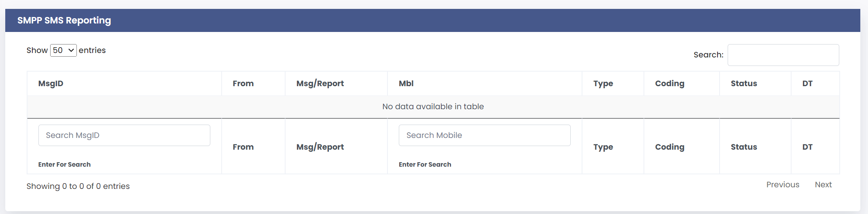Sort by the Coding column header
868x214 pixels.
pos(682,84)
